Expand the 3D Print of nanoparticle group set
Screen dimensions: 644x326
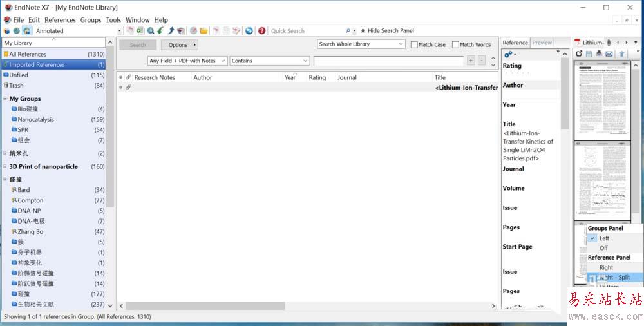[x=5, y=166]
